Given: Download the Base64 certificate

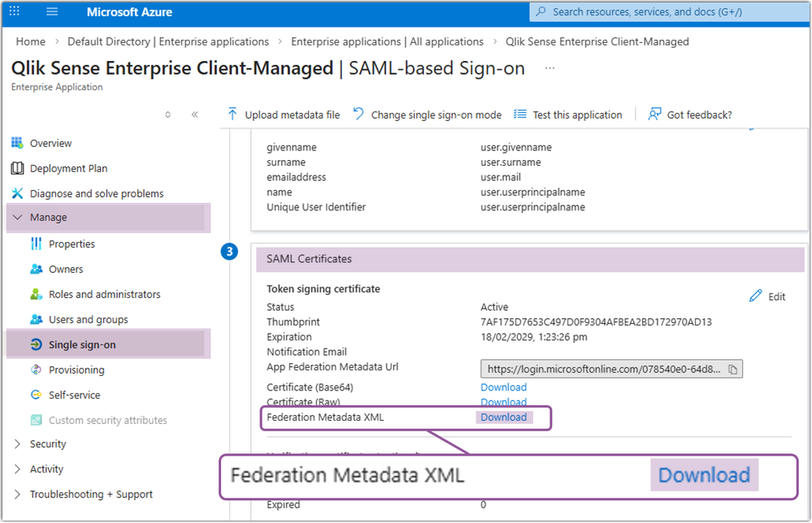Looking at the screenshot, I should point(502,387).
